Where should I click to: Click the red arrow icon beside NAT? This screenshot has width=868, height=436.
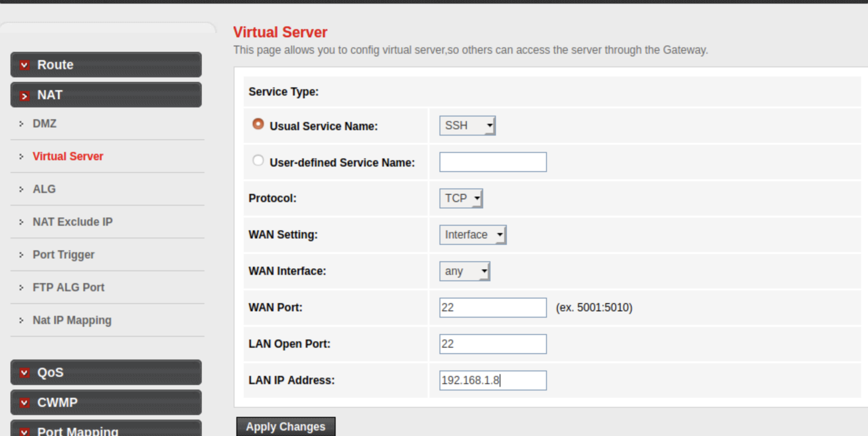click(25, 96)
